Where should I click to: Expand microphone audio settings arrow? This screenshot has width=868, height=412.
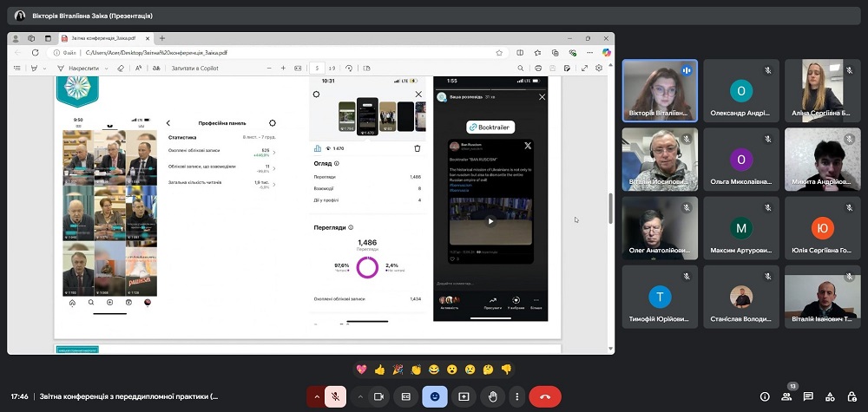(x=315, y=396)
